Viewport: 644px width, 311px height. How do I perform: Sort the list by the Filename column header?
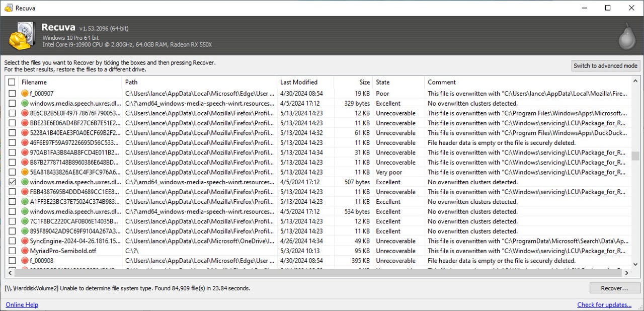tap(70, 82)
